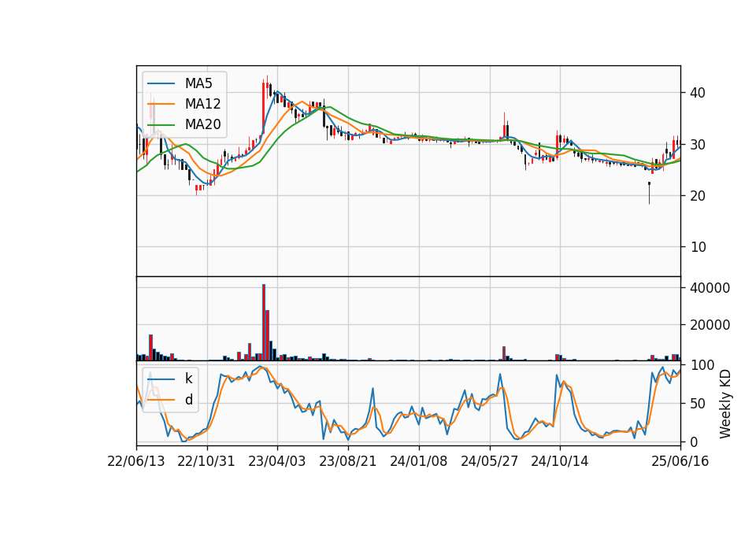Click the blue MA5 legend line sample
756x543 pixels.
coord(161,83)
